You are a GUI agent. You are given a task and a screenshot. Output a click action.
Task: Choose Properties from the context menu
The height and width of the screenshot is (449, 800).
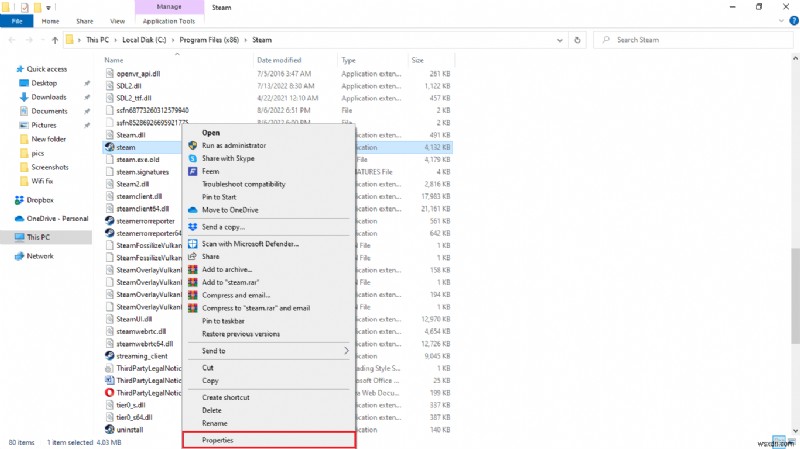tap(269, 440)
